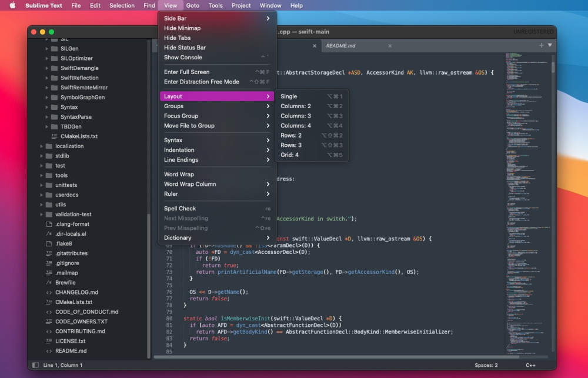Click the TBDGen folder icon
The width and height of the screenshot is (588, 378).
pyautogui.click(x=54, y=126)
